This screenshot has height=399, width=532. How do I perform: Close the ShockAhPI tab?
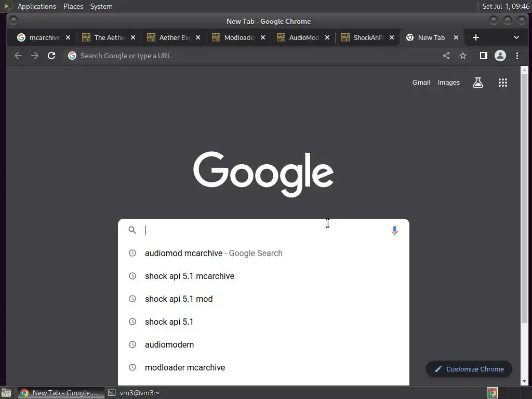click(392, 37)
